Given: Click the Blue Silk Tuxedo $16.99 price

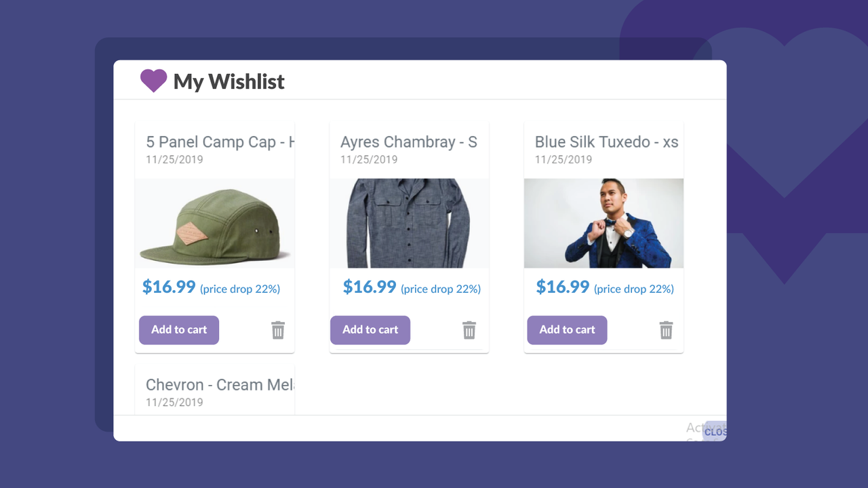Looking at the screenshot, I should [563, 287].
